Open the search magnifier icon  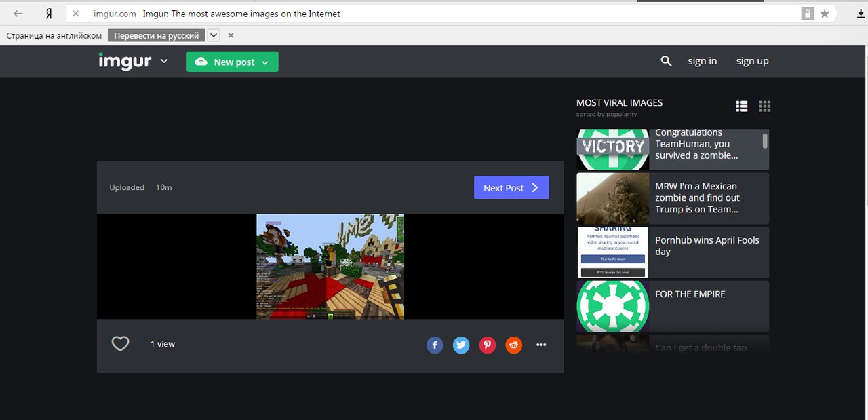pos(666,61)
